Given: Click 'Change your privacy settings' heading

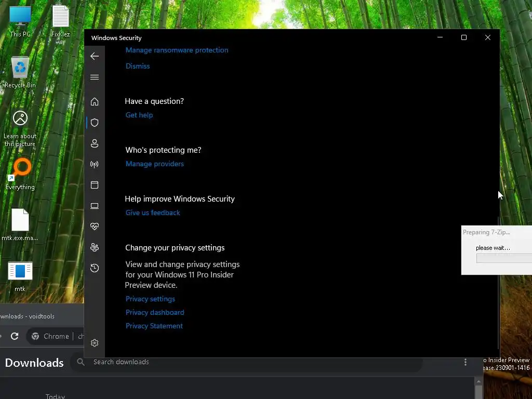Looking at the screenshot, I should pos(175,248).
